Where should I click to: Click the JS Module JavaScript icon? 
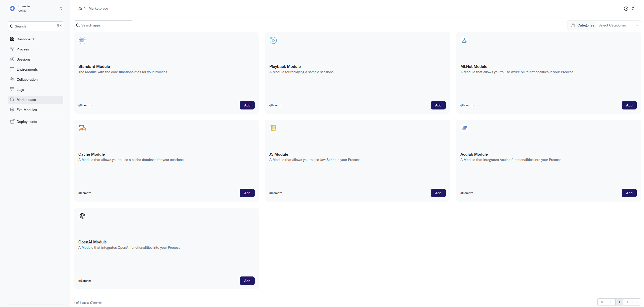click(273, 128)
